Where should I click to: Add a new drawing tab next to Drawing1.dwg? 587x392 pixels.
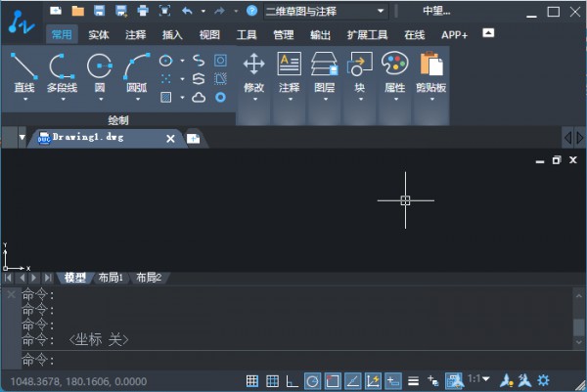(x=193, y=139)
